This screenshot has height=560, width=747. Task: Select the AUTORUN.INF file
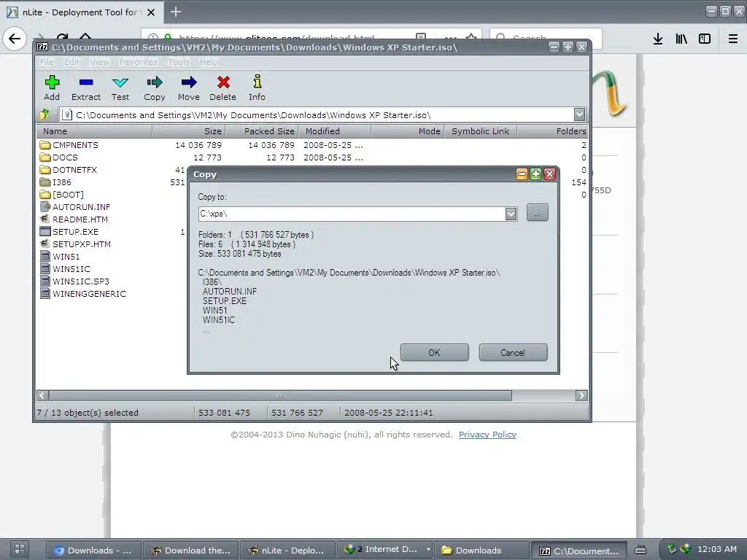(x=75, y=206)
